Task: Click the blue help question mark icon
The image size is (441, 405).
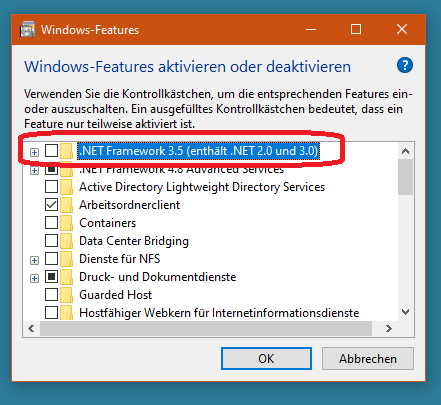Action: click(x=405, y=65)
